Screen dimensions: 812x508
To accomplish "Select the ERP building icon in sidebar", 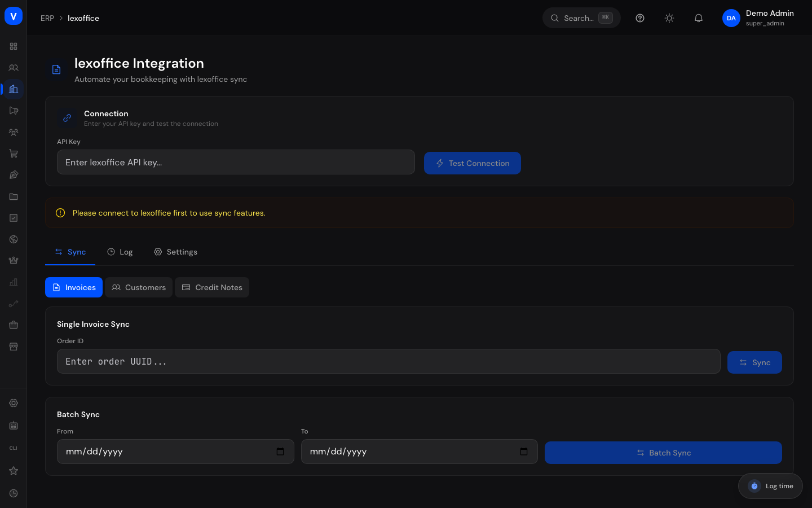I will coord(14,89).
